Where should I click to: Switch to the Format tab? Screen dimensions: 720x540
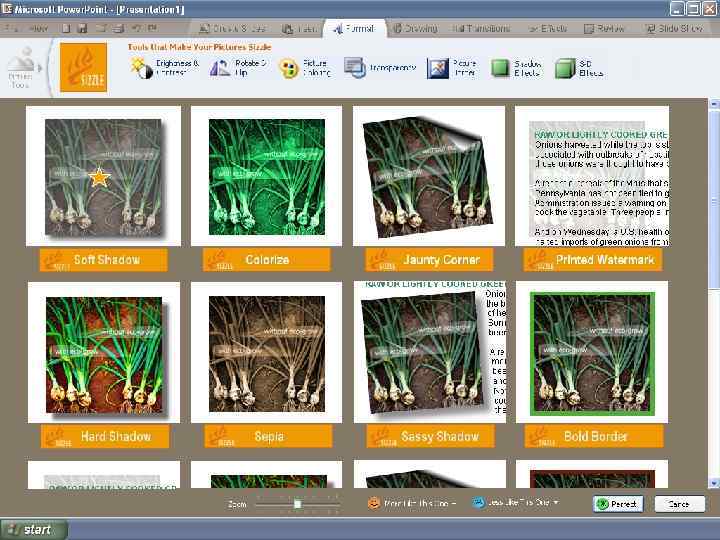tap(354, 28)
